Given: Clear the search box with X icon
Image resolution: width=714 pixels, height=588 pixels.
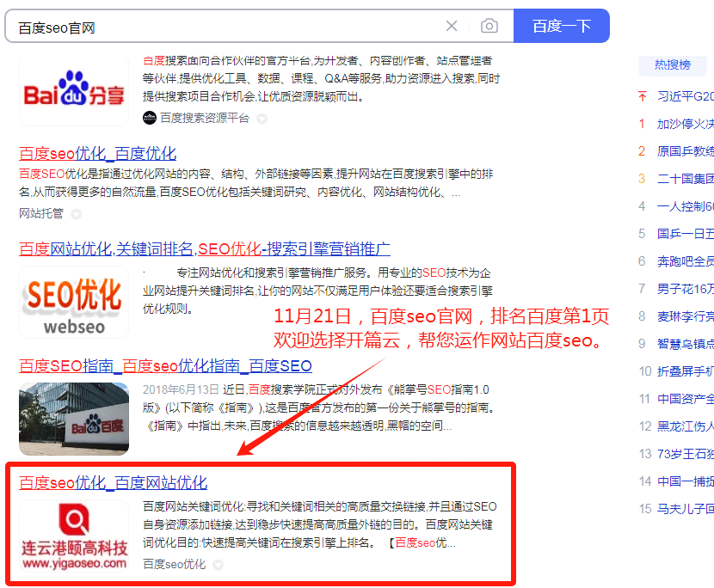Looking at the screenshot, I should pos(452,27).
